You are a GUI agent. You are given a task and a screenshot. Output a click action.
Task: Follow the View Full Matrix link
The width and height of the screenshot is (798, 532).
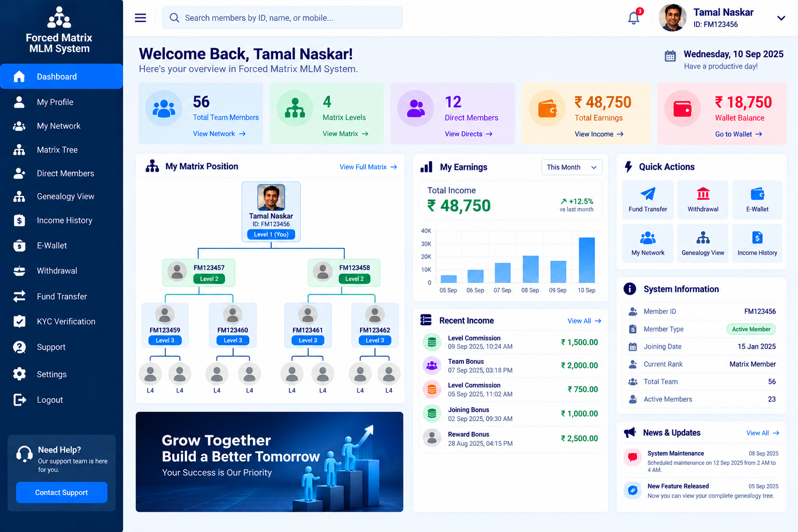368,167
